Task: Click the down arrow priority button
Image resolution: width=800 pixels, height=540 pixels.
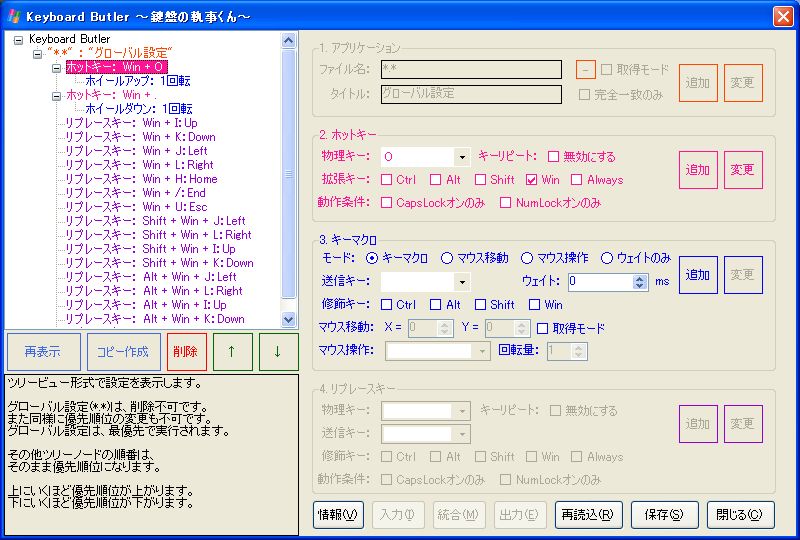Action: (x=278, y=352)
